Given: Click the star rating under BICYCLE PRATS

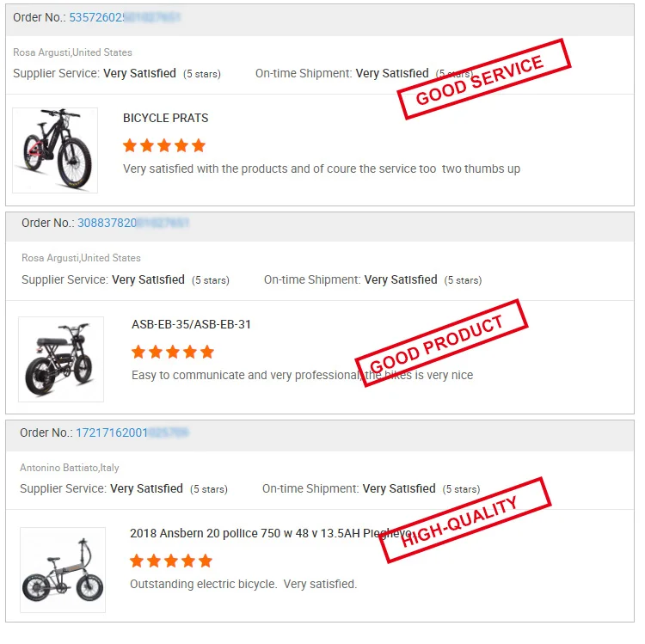Looking at the screenshot, I should point(164,145).
